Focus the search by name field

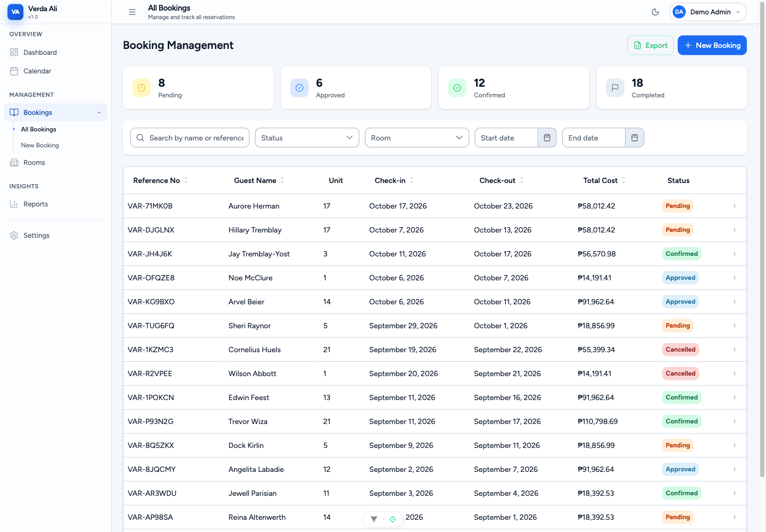(x=190, y=138)
